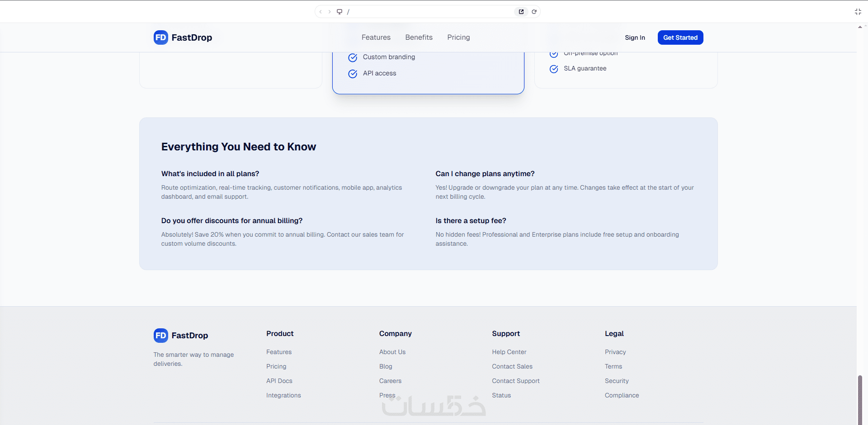Click "Do you offer discounts for annual billing?"
The height and width of the screenshot is (425, 868).
(x=232, y=221)
